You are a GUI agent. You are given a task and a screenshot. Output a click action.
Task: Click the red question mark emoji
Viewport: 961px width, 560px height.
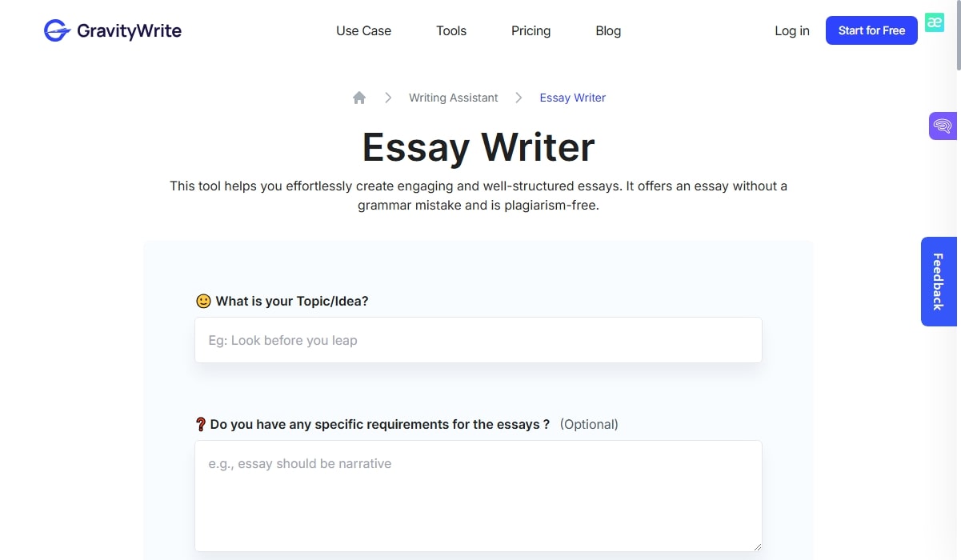[x=201, y=424]
